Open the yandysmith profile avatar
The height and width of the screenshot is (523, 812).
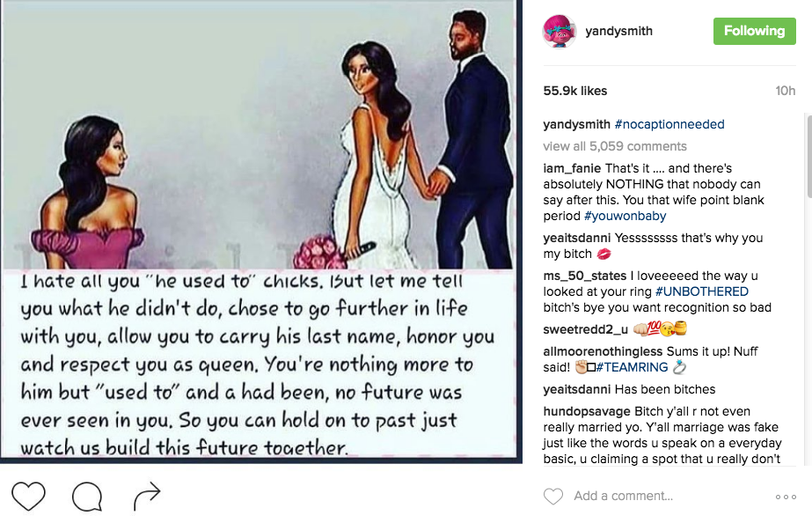[x=560, y=31]
